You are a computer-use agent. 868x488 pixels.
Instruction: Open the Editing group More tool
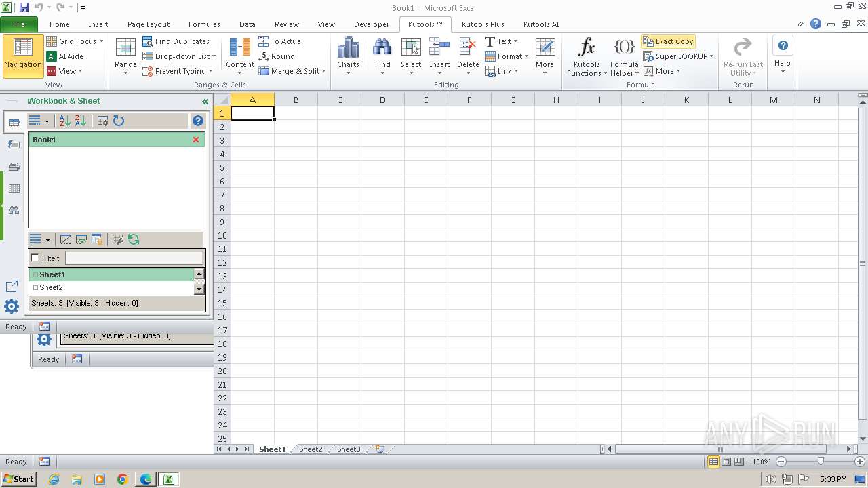[x=545, y=56]
